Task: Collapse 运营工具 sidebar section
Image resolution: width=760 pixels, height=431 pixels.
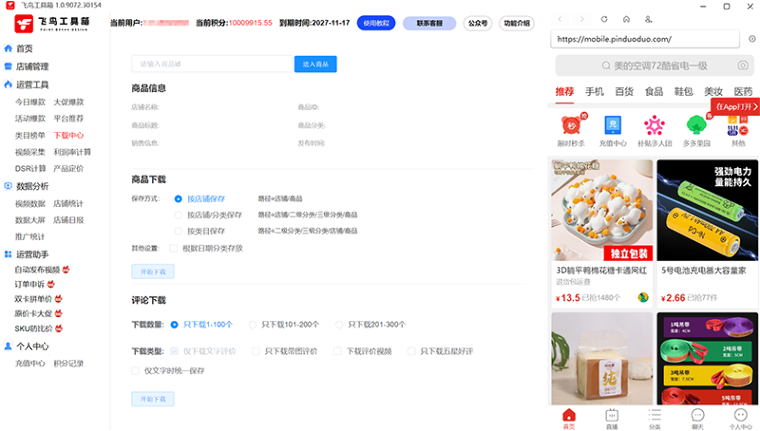Action: [x=32, y=85]
